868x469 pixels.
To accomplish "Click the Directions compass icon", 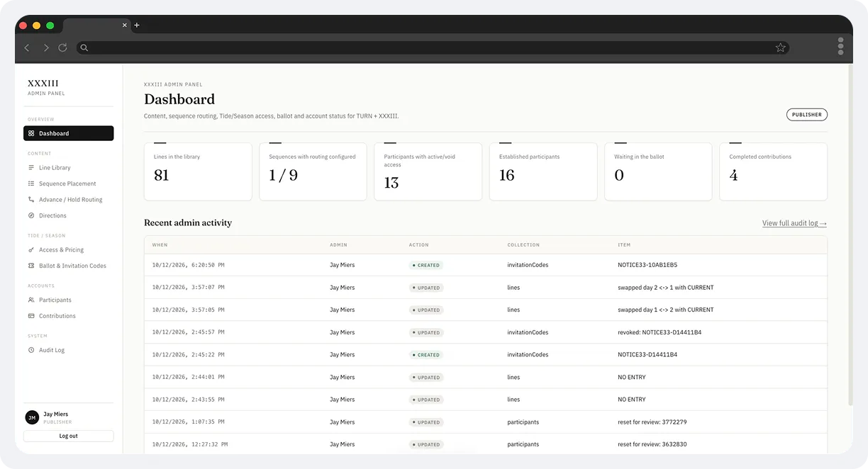I will [31, 215].
